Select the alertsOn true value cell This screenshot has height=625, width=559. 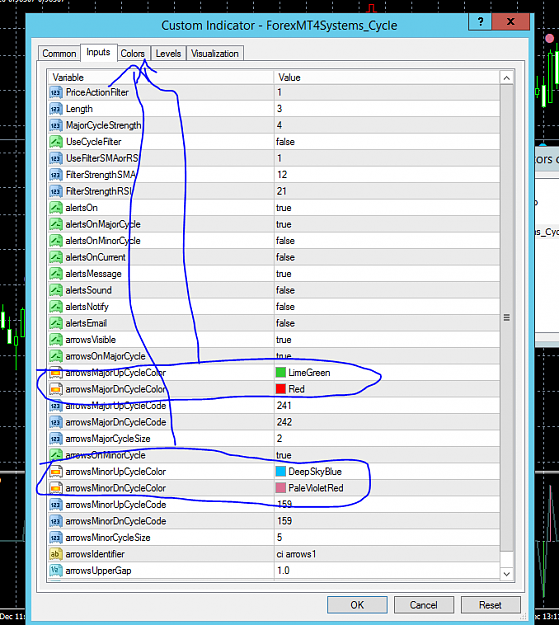click(x=387, y=208)
